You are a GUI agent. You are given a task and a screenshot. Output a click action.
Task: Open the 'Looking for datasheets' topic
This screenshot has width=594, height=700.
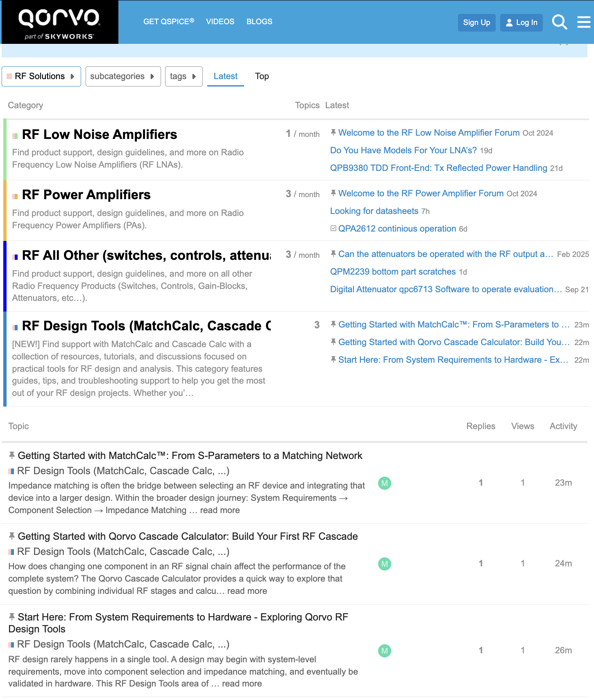tap(374, 211)
